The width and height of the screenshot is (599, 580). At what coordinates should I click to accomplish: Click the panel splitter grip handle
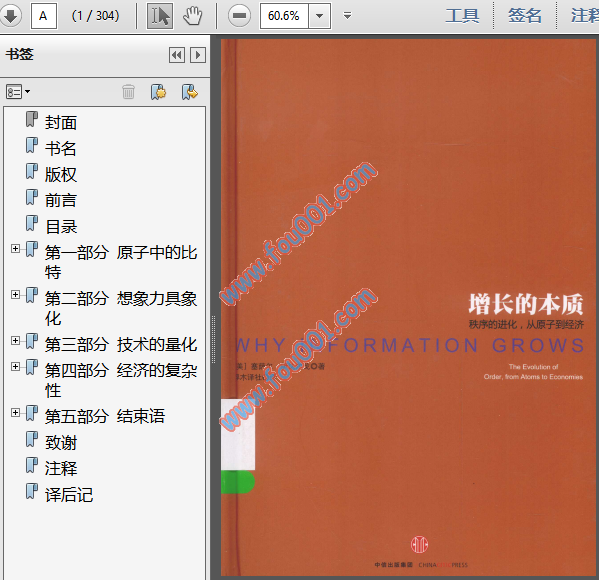point(213,340)
